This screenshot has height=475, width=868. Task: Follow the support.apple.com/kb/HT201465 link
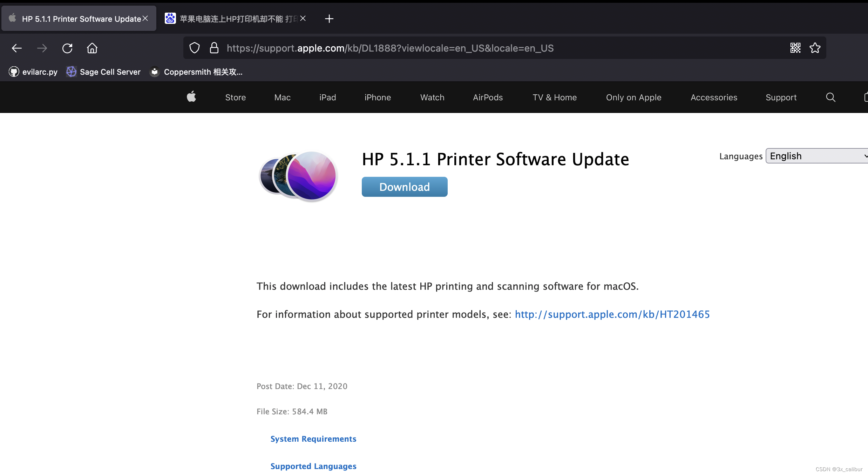pyautogui.click(x=612, y=314)
